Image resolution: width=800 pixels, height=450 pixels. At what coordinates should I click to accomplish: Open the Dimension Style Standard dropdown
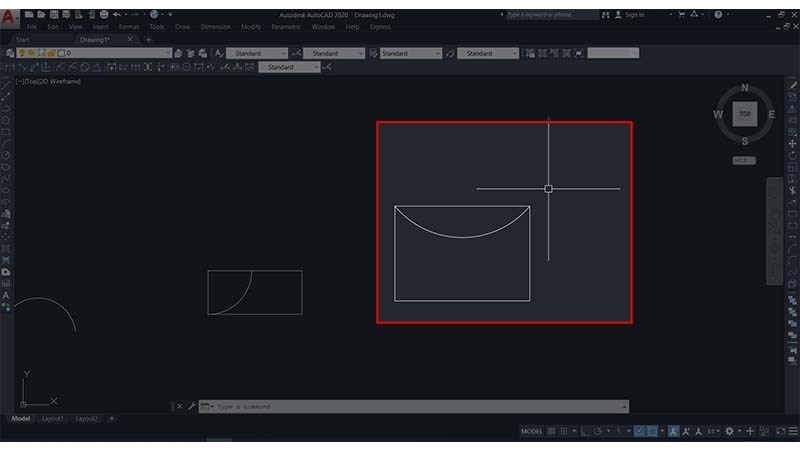click(x=360, y=53)
